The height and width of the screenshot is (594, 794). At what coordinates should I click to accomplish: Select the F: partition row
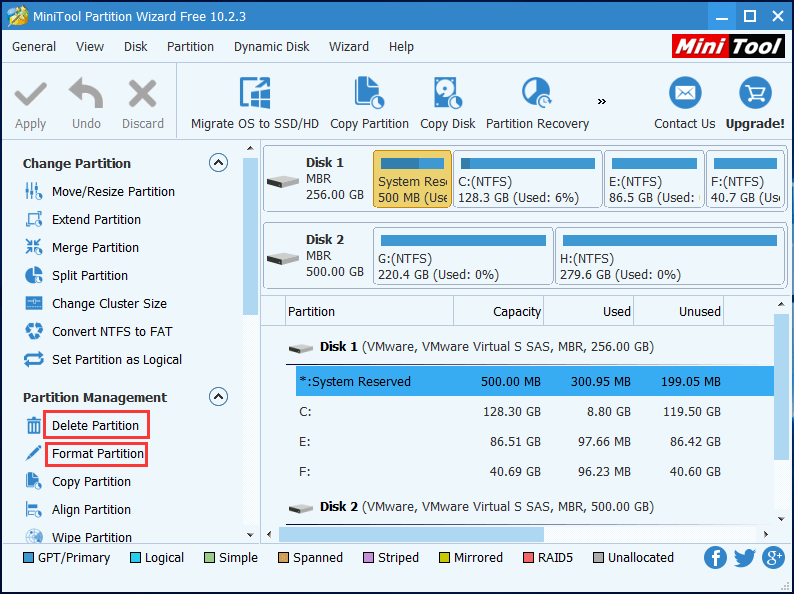(x=535, y=471)
